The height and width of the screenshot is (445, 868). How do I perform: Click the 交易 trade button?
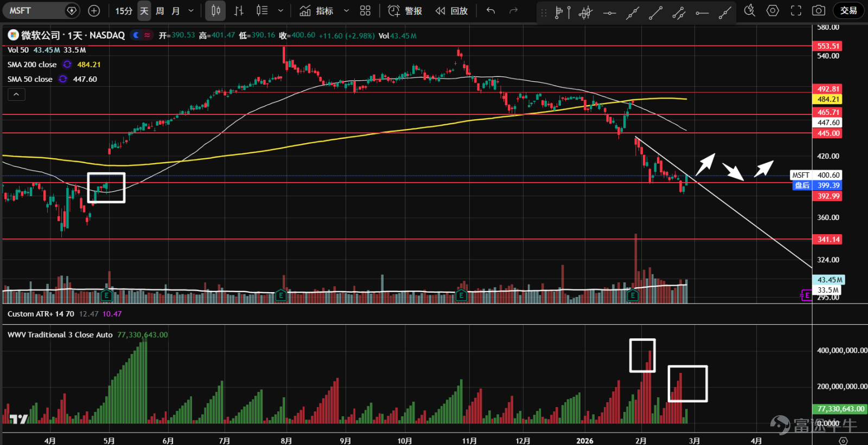coord(848,10)
